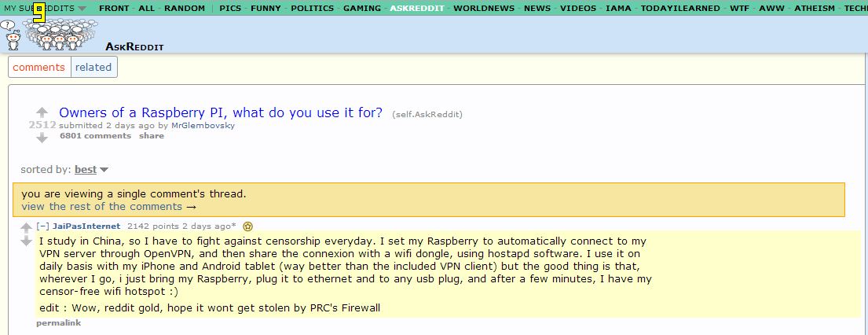The height and width of the screenshot is (335, 868).
Task: Collapse the comment with [–] toggle
Action: click(42, 226)
